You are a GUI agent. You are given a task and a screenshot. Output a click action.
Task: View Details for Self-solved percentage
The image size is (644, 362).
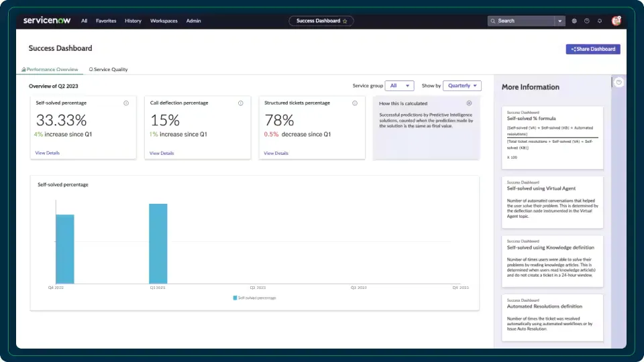click(x=47, y=153)
